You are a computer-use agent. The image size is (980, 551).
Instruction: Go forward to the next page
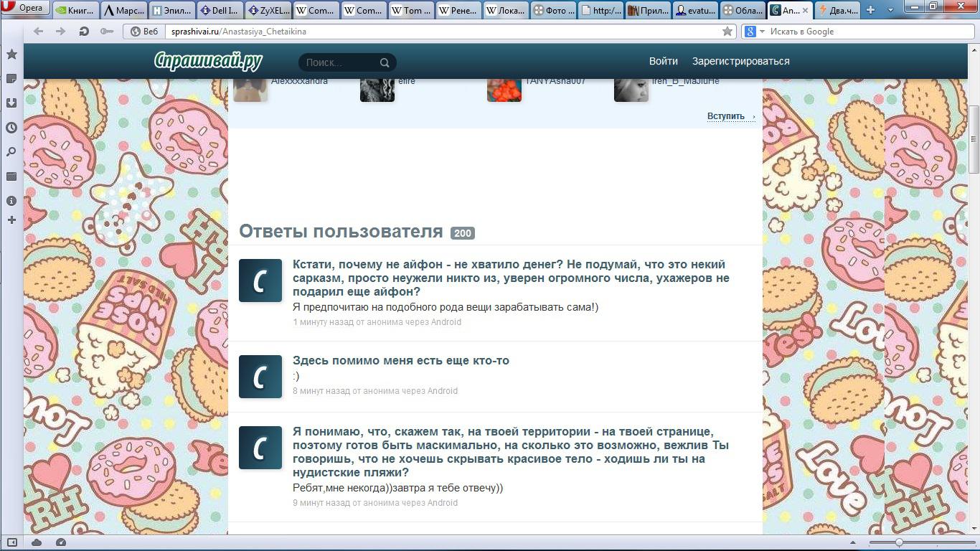click(x=61, y=32)
